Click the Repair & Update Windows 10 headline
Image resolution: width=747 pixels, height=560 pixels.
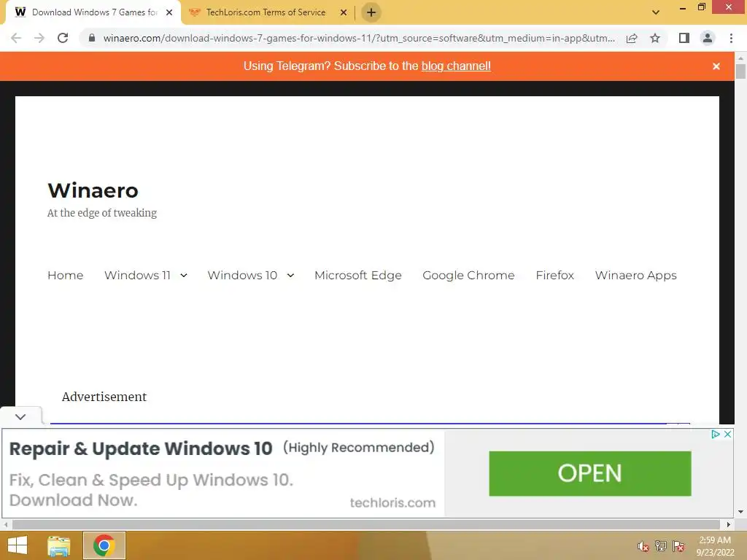pos(141,448)
